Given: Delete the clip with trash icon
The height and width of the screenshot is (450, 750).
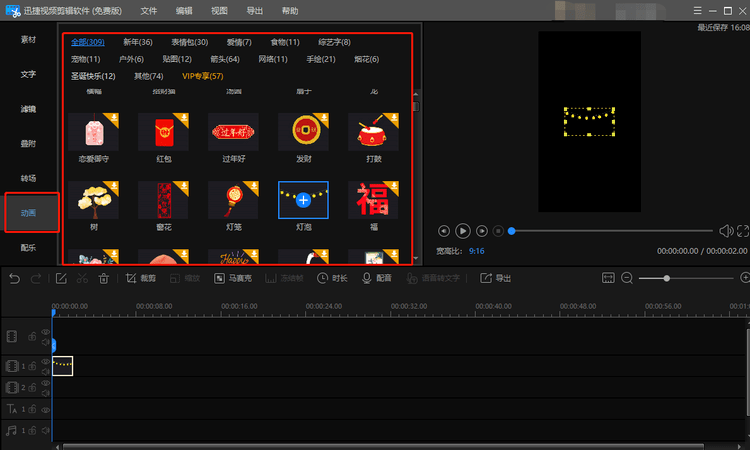Looking at the screenshot, I should pyautogui.click(x=104, y=278).
